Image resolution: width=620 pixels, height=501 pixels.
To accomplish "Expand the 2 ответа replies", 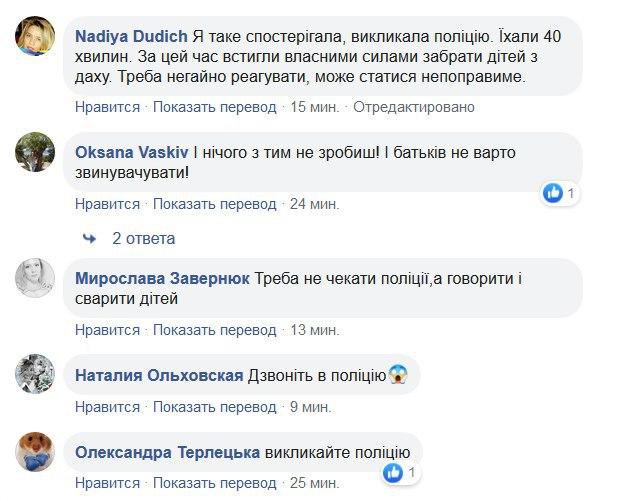I will click(143, 239).
